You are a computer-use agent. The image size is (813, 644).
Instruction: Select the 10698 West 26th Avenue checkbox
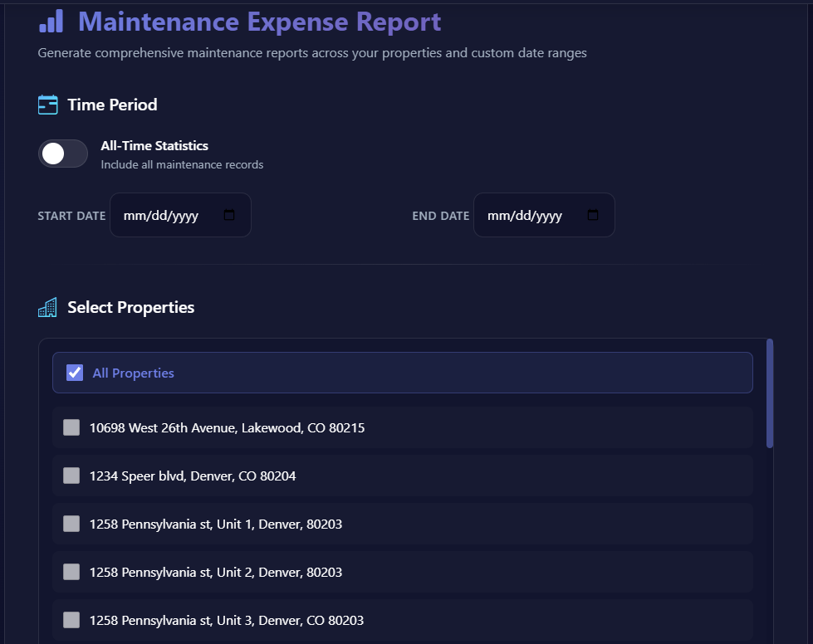point(71,427)
